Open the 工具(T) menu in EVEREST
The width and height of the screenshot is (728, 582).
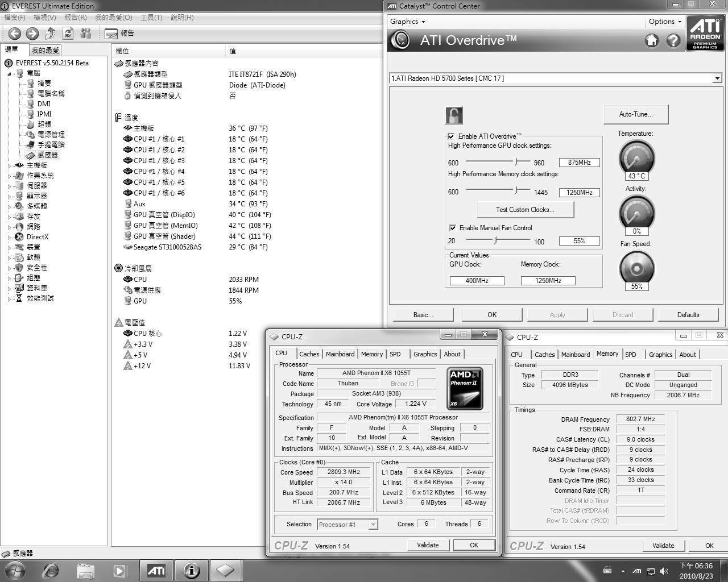click(x=151, y=18)
